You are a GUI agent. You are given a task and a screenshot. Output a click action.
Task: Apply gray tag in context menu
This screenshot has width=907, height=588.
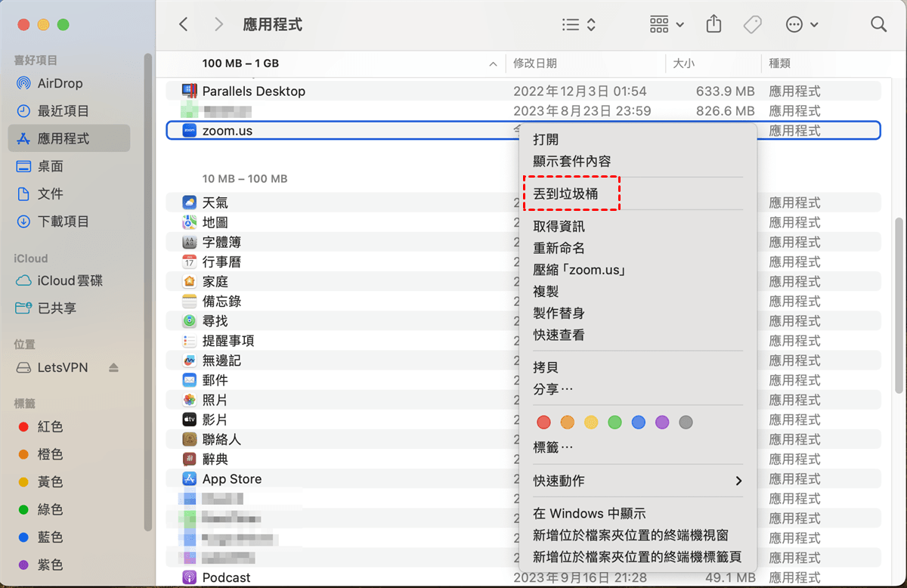tap(686, 422)
